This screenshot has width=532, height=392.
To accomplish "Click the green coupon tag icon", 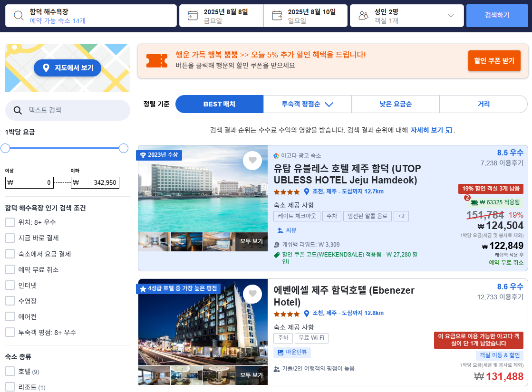I will coord(277,255).
